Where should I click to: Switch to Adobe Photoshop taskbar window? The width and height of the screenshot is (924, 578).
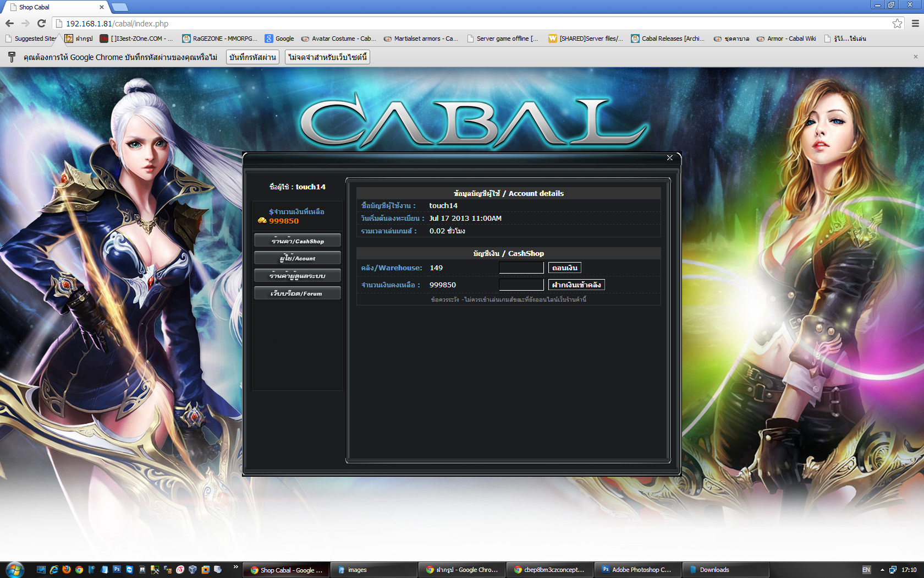(x=639, y=570)
